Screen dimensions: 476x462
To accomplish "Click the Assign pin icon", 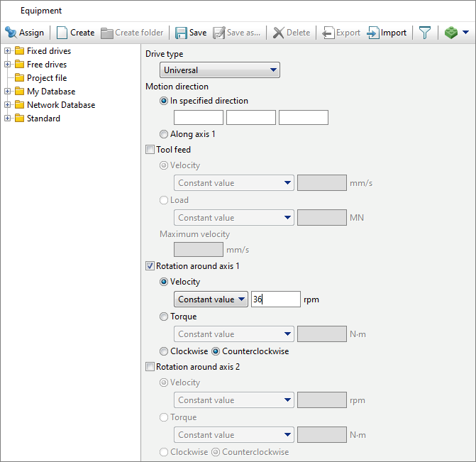I will click(11, 33).
